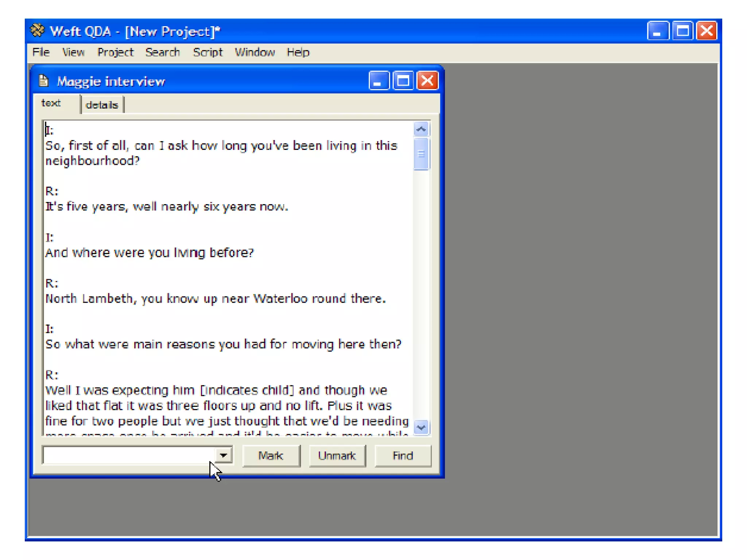747x560 pixels.
Task: Click the word "neighbourhood?" in the text
Action: coord(92,161)
